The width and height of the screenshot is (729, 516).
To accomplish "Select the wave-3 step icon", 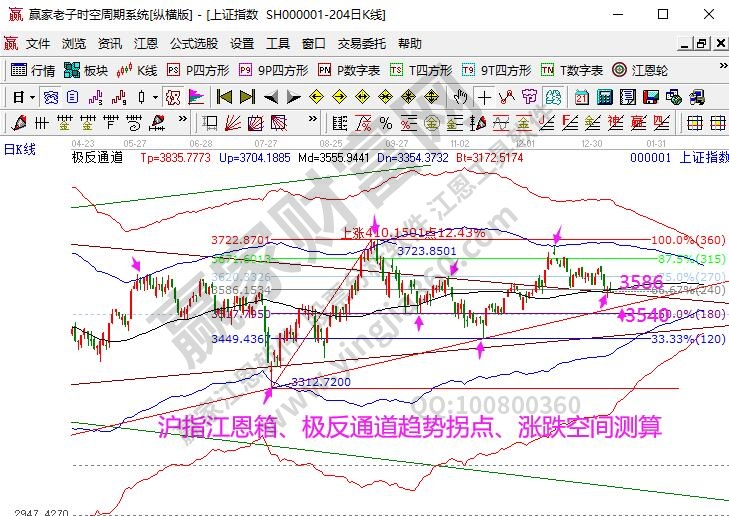I will tap(95, 98).
